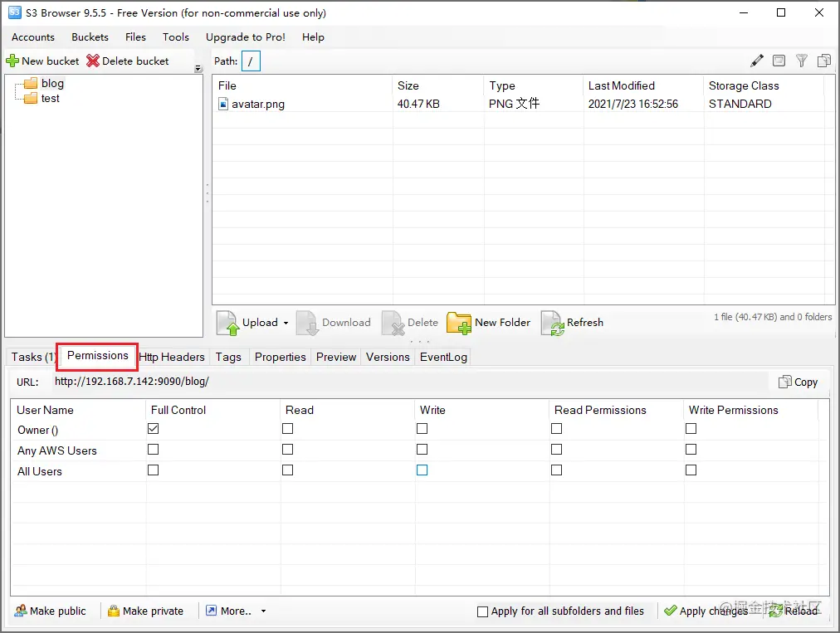Select the test bucket folder
The width and height of the screenshot is (840, 633).
[42, 99]
